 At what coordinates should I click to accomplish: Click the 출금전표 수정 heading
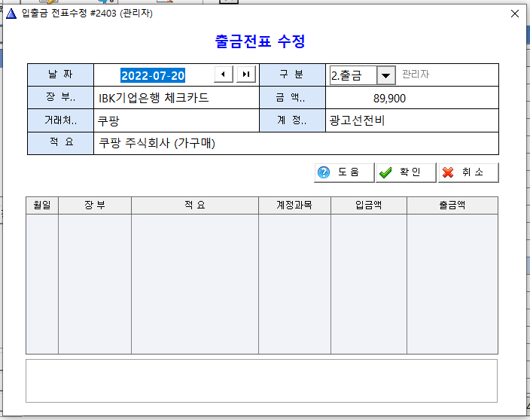[260, 41]
